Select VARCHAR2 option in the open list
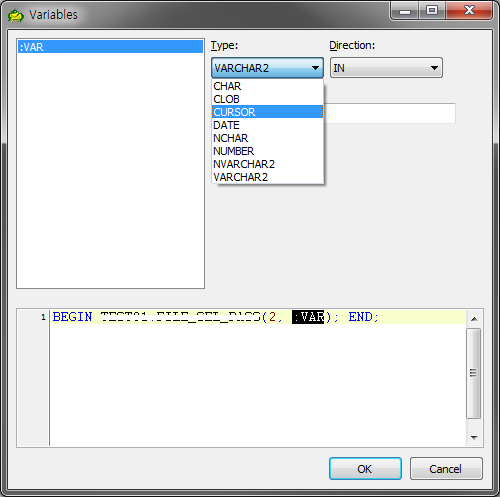 tap(267, 177)
